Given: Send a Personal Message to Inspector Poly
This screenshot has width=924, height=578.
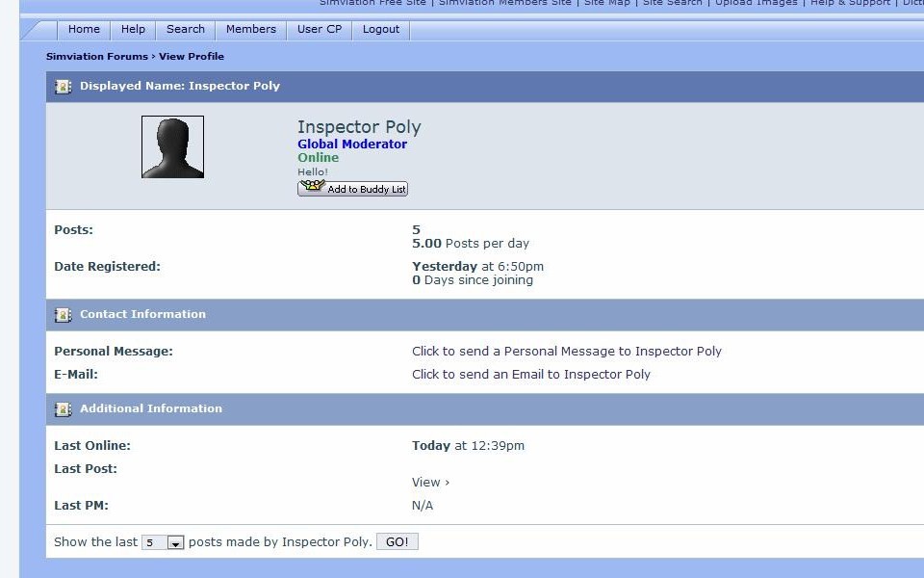Looking at the screenshot, I should (x=566, y=352).
